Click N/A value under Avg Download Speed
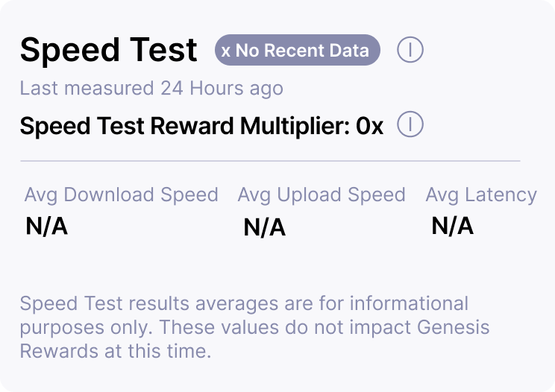This screenshot has height=392, width=555. click(x=47, y=227)
